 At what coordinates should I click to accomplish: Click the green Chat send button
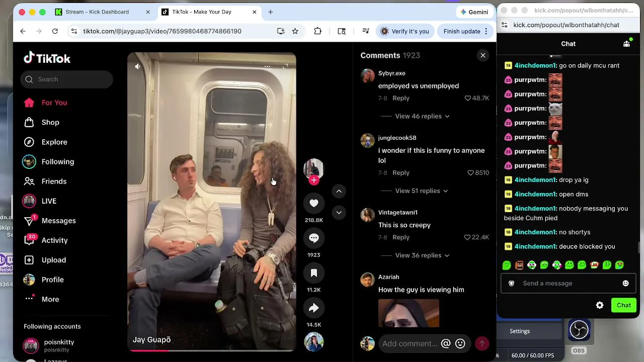click(624, 305)
